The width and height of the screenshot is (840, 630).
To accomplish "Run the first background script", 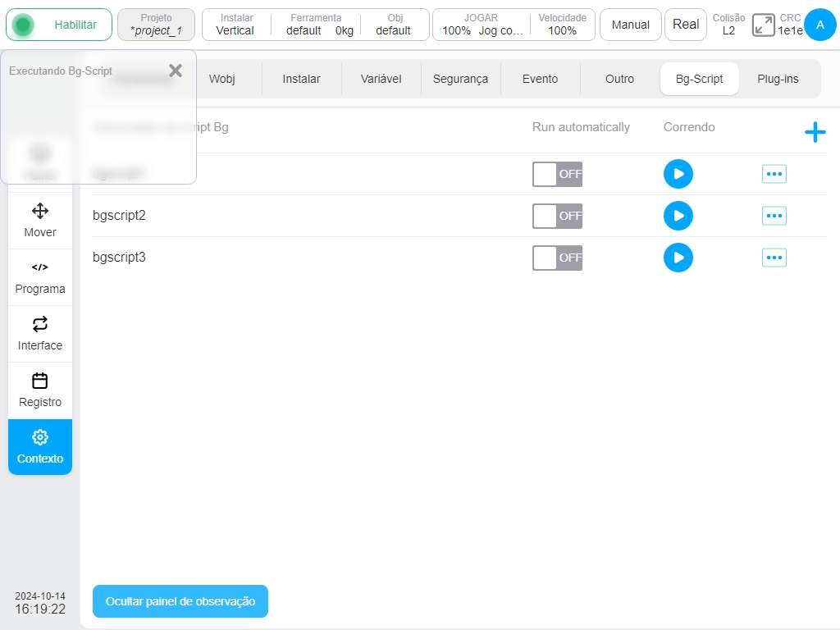I will point(678,174).
